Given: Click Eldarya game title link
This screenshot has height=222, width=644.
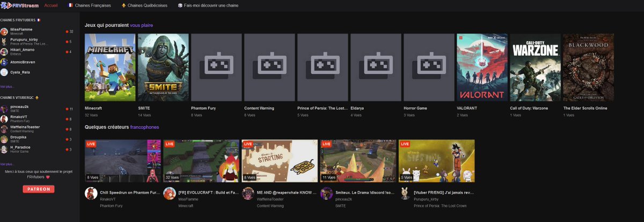Looking at the screenshot, I should pos(358,108).
